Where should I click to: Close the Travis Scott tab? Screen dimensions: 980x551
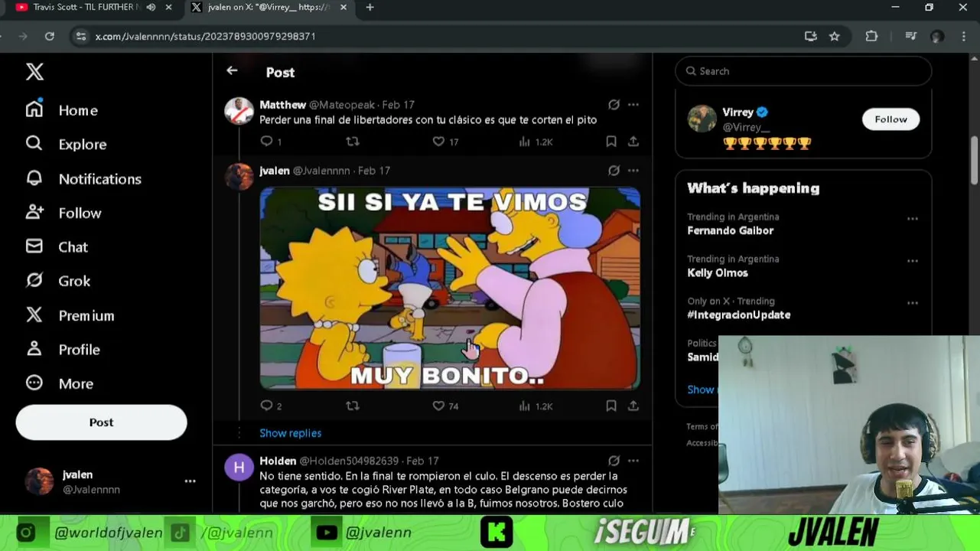click(168, 8)
